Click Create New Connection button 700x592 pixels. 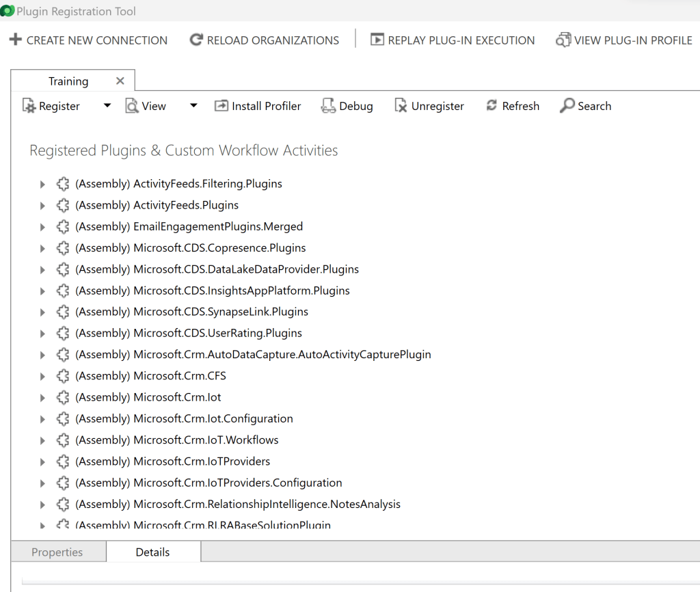[x=88, y=40]
